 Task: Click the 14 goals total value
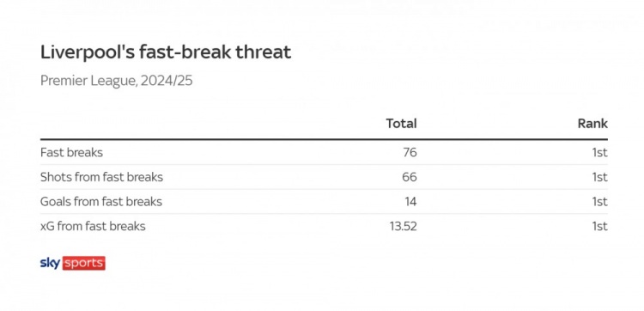pyautogui.click(x=410, y=202)
